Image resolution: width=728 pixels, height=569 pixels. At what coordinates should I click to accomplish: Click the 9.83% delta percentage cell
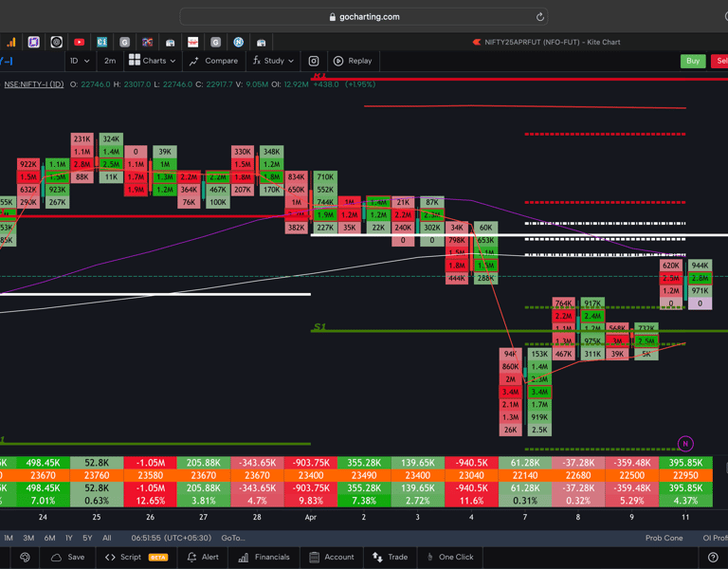311,501
